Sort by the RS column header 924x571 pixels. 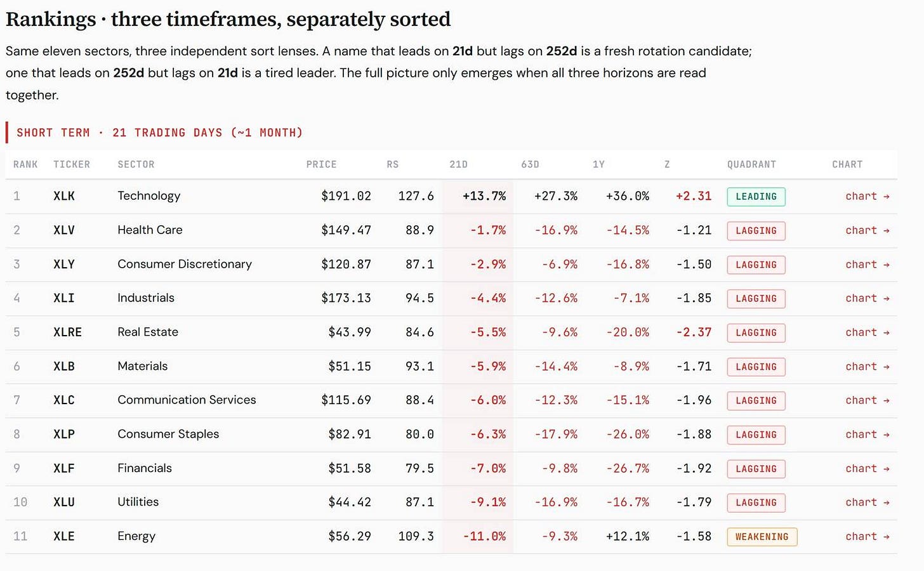tap(393, 164)
